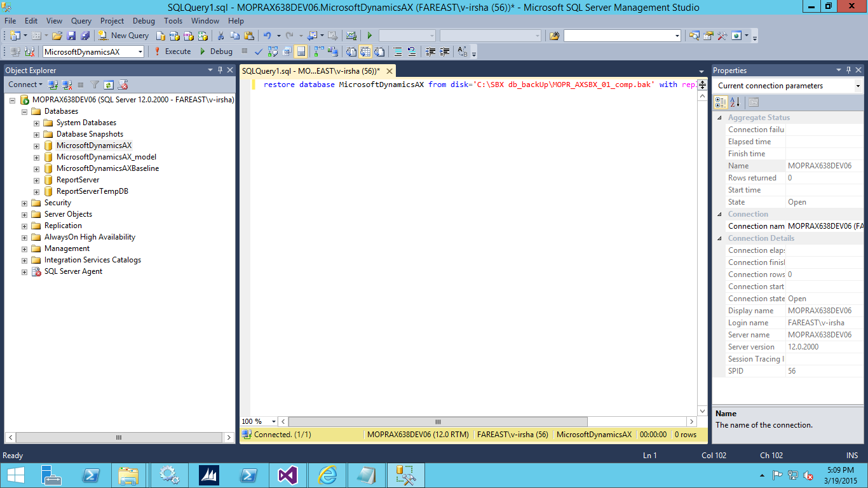Expand the Database Snapshots node
This screenshot has height=488, width=868.
37,134
